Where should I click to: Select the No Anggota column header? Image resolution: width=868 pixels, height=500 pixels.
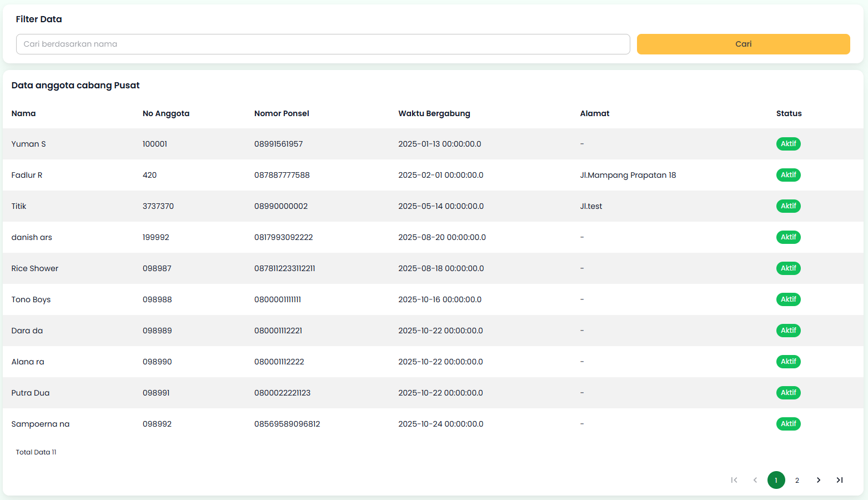click(x=165, y=113)
